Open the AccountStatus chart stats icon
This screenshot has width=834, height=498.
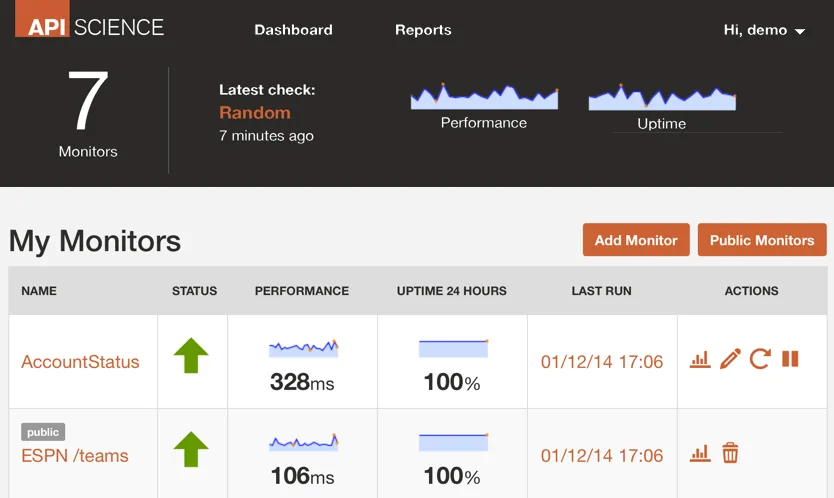(x=700, y=360)
